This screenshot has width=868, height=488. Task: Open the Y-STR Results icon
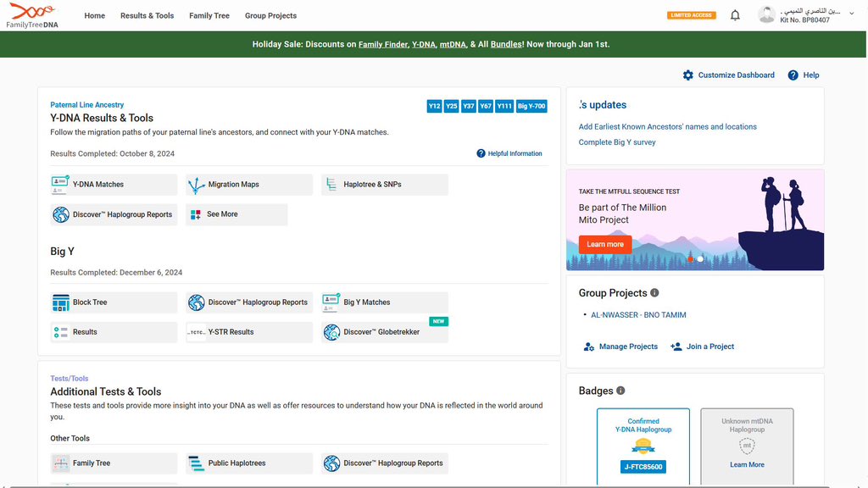pyautogui.click(x=196, y=332)
